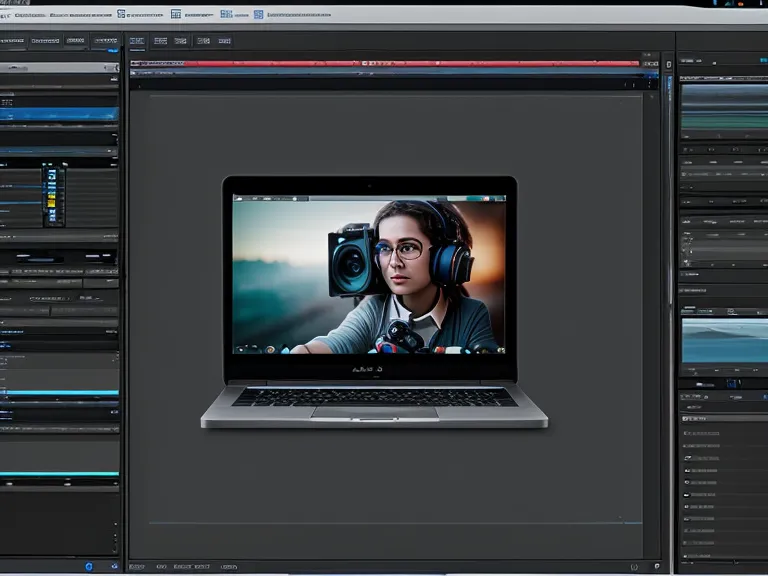The image size is (768, 576).
Task: Select the underlined active tab above the viewer
Action: coord(137,41)
